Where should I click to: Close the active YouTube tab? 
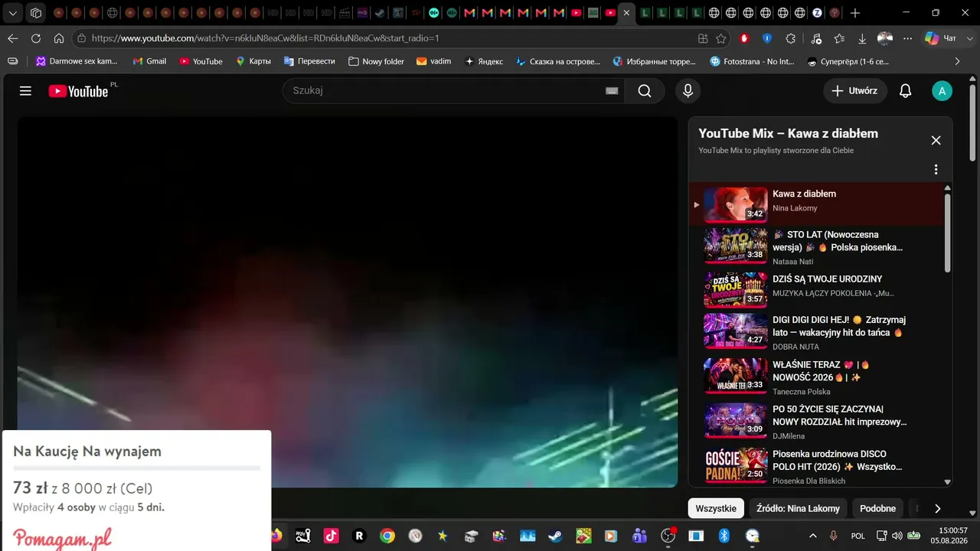coord(627,13)
